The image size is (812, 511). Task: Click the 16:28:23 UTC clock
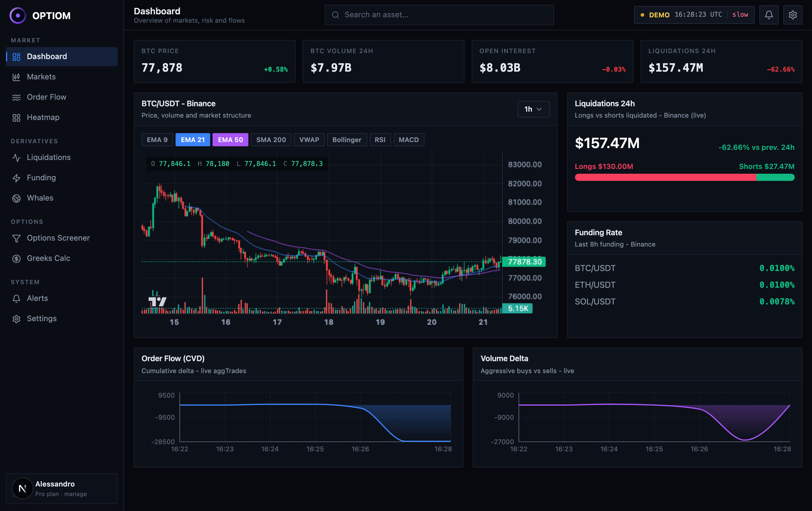point(698,15)
